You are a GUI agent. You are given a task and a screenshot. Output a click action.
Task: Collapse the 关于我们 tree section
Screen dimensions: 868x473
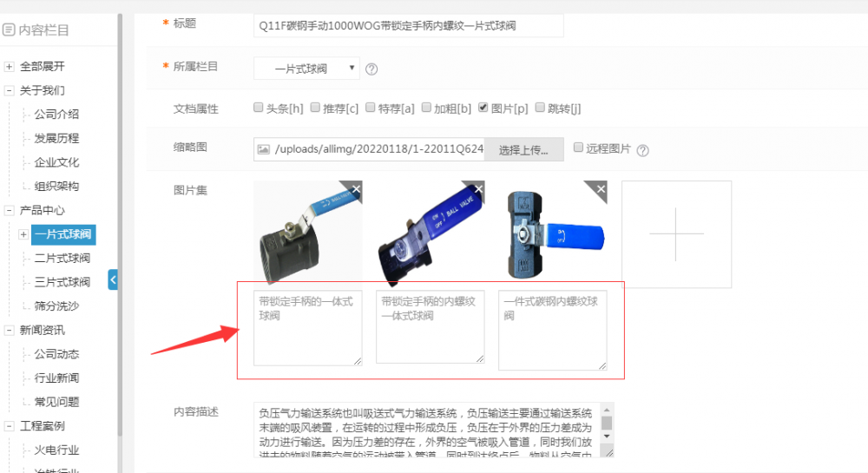click(9, 90)
